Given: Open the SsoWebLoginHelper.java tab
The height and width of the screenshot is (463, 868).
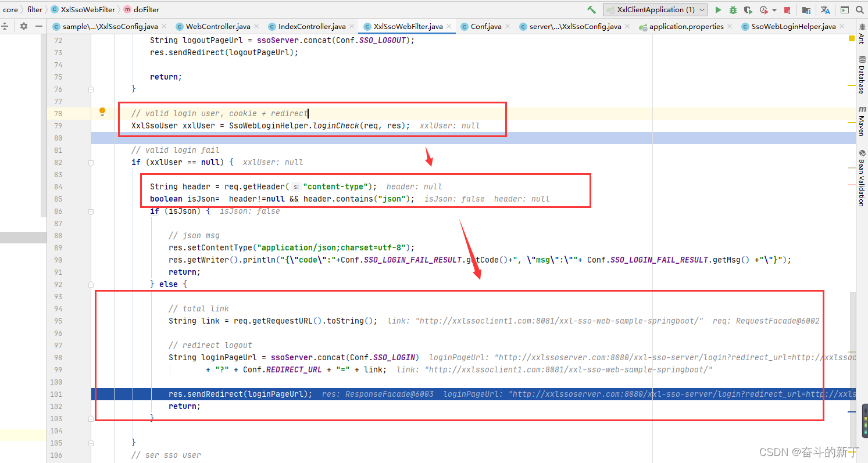Looking at the screenshot, I should tap(794, 27).
